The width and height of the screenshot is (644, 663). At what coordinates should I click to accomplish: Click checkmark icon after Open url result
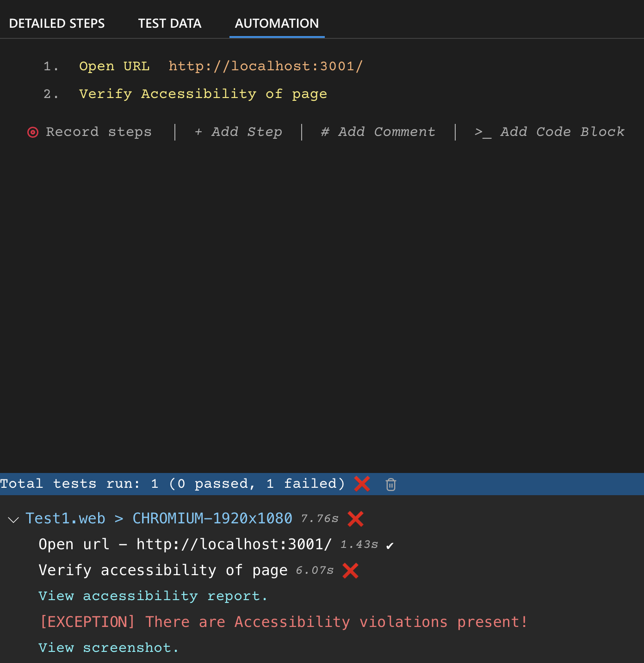click(x=390, y=546)
